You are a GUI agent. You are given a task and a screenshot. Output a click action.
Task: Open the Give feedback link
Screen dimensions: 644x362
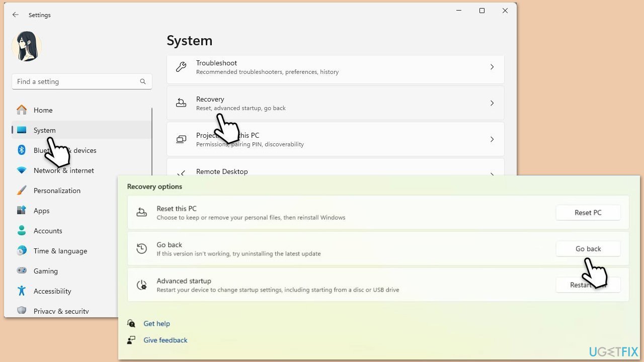pos(165,340)
